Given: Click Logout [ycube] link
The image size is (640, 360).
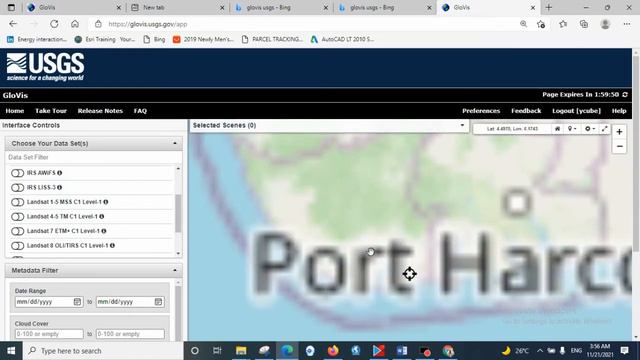Looking at the screenshot, I should (x=576, y=111).
